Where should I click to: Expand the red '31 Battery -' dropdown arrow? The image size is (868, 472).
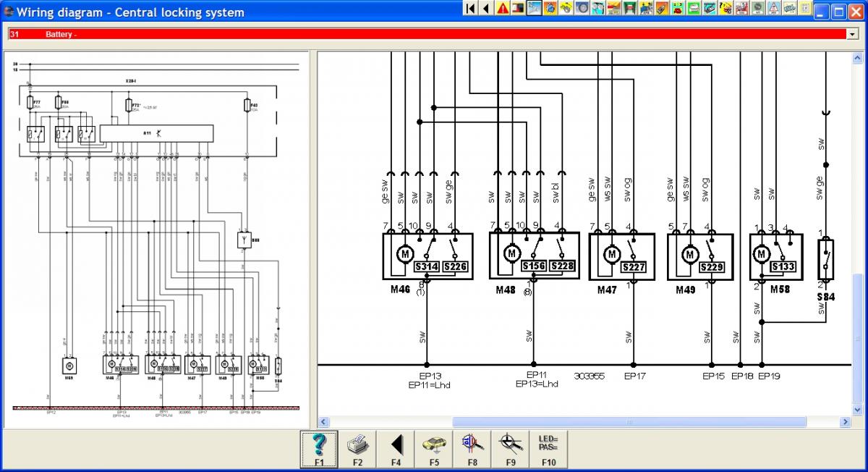coord(851,34)
